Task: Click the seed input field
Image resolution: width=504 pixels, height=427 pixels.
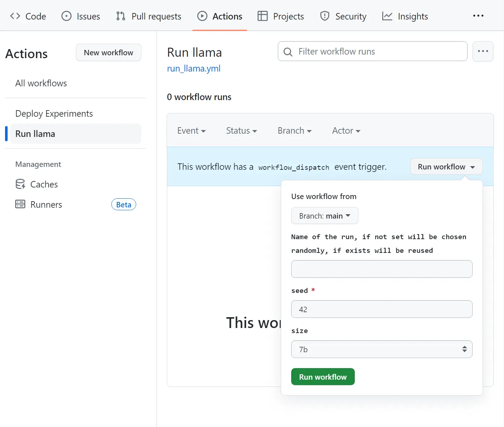Action: pyautogui.click(x=382, y=309)
